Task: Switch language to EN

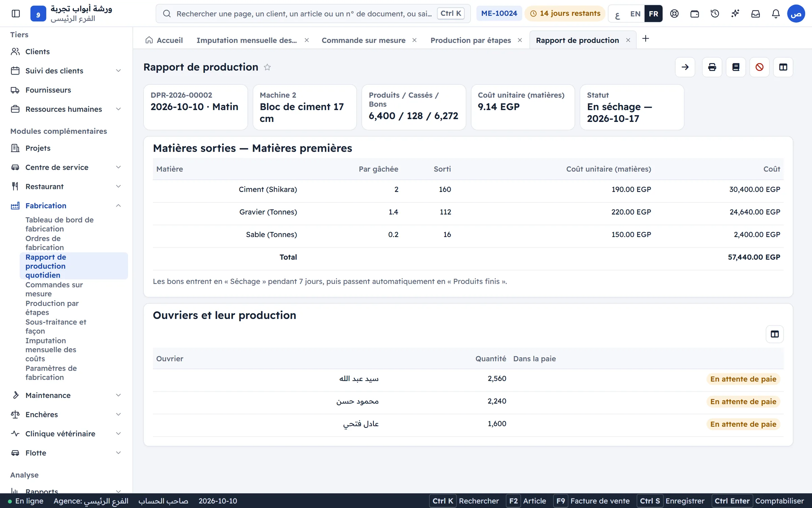Action: [635, 14]
